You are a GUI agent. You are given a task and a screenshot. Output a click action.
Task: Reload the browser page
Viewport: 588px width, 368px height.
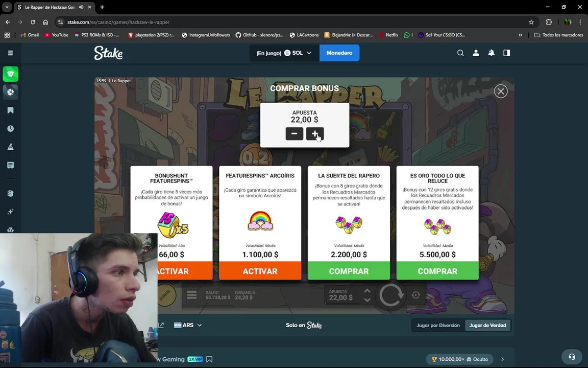(x=33, y=22)
